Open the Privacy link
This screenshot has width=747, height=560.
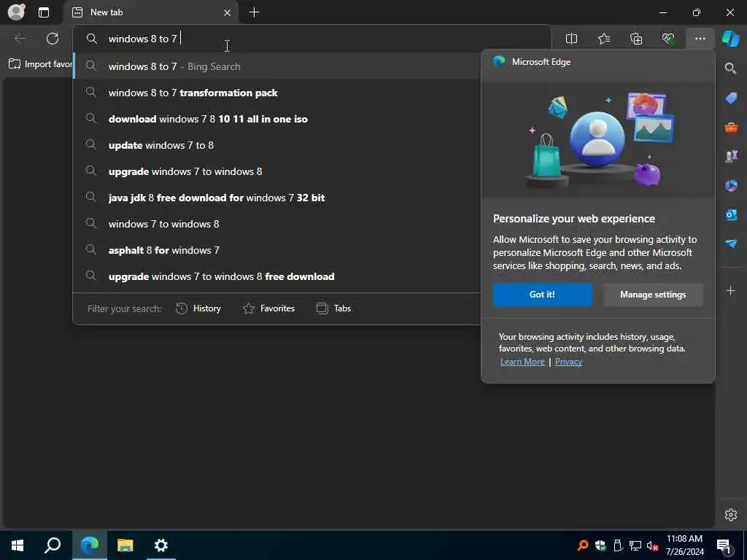pyautogui.click(x=568, y=362)
